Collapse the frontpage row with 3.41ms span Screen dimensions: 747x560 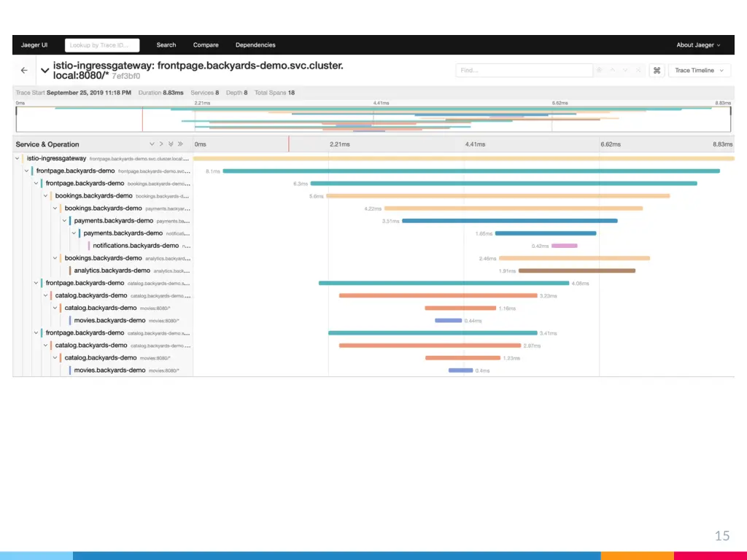36,332
